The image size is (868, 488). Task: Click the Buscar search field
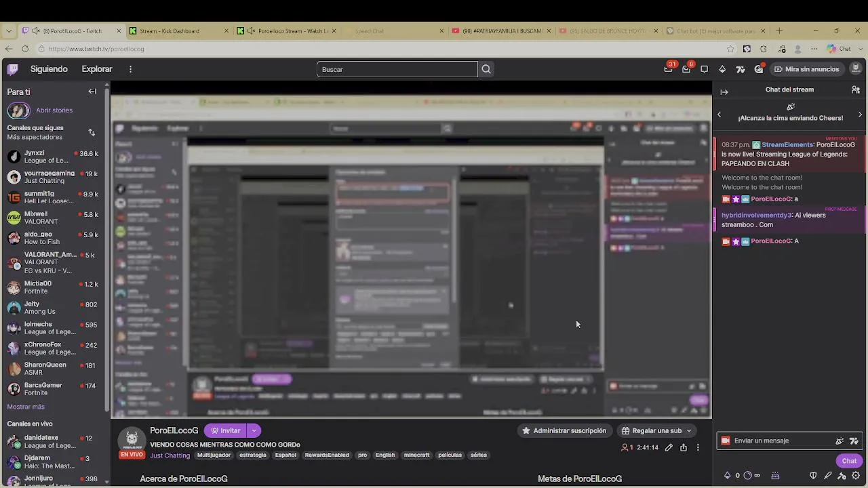click(397, 69)
